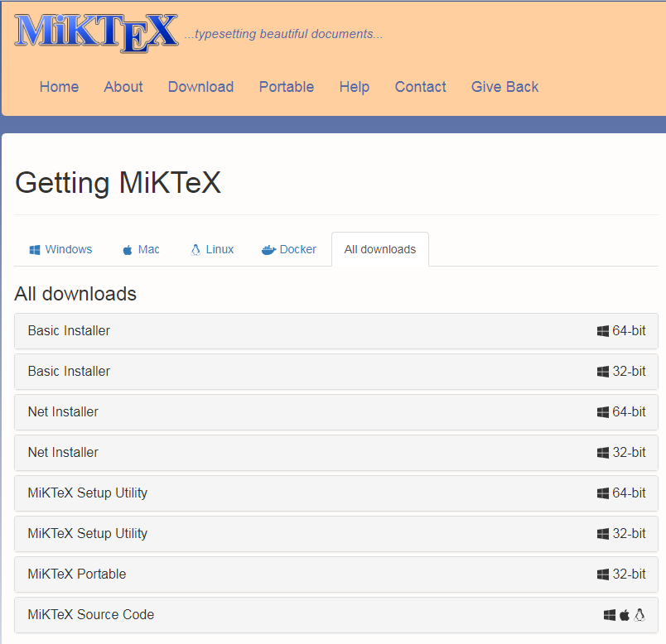Click the Windows icon on the Windows tab

tap(35, 249)
